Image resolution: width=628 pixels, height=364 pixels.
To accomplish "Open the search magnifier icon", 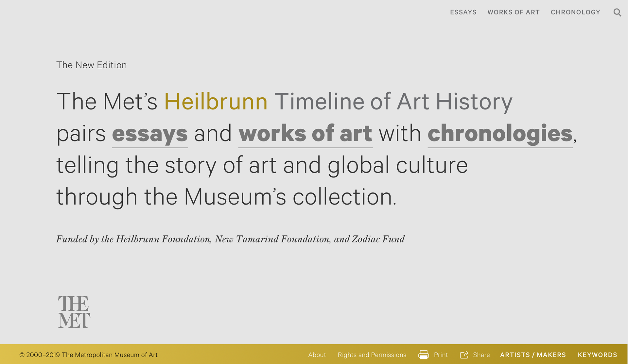I will pos(617,12).
